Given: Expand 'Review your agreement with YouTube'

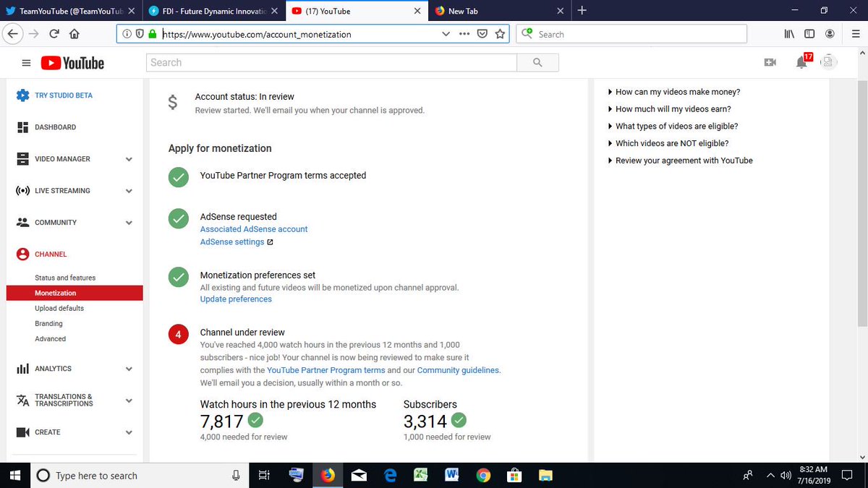Looking at the screenshot, I should 681,160.
